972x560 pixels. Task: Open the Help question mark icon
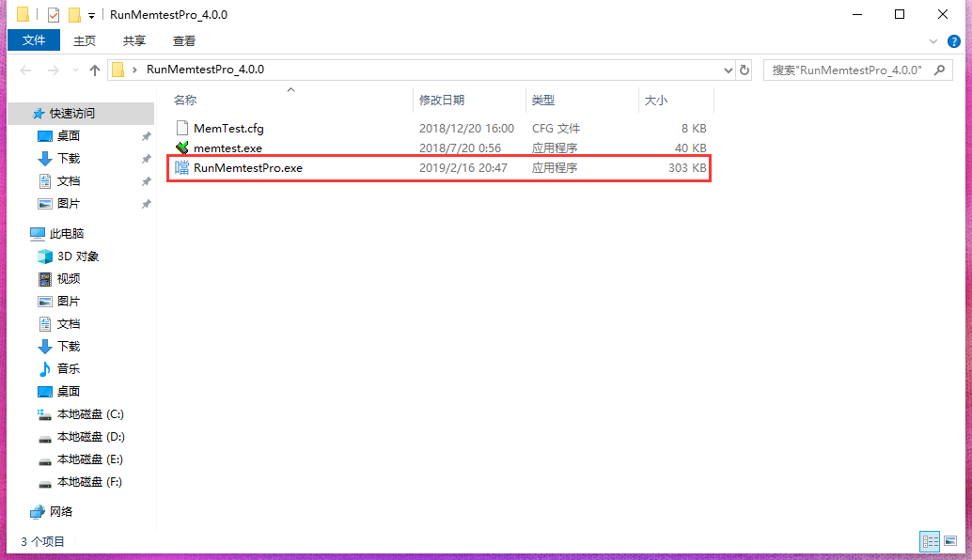[953, 41]
